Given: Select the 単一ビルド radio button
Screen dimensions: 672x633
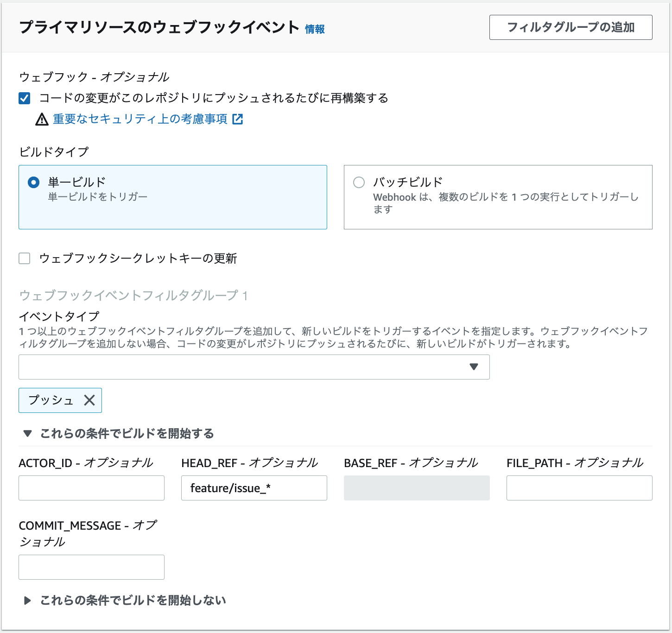Looking at the screenshot, I should tap(34, 183).
